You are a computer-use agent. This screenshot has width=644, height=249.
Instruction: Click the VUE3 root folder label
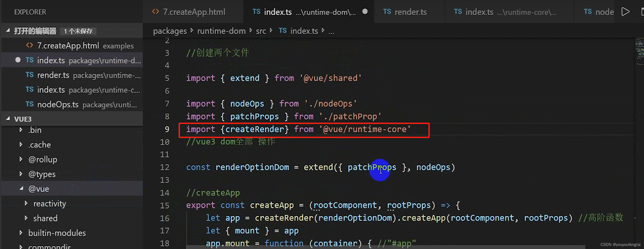23,119
